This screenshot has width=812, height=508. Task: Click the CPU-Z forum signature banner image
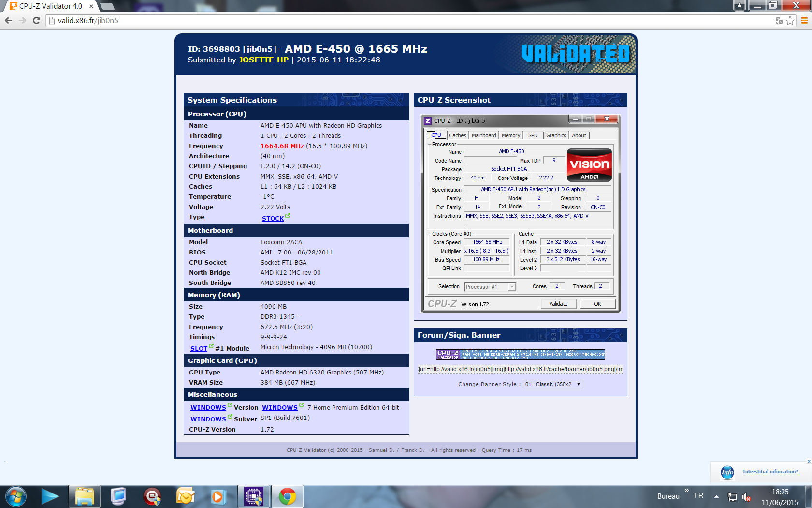521,354
